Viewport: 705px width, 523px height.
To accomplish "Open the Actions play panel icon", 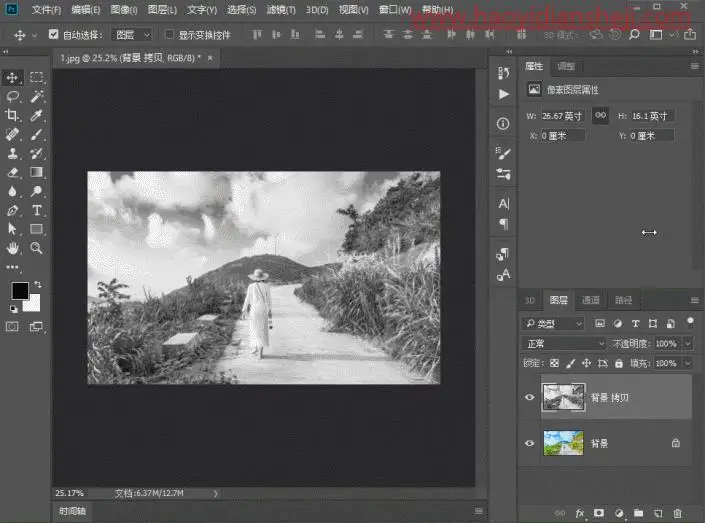I will [504, 94].
